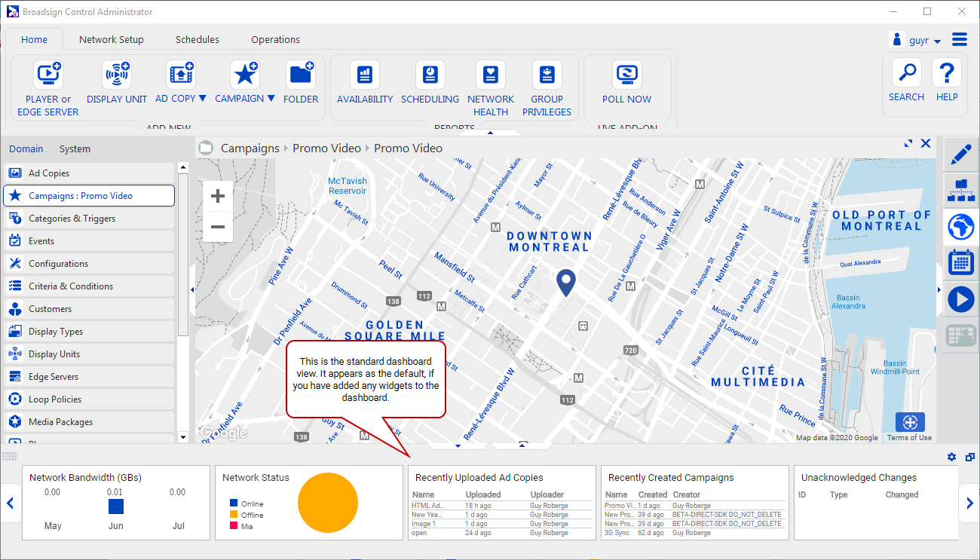This screenshot has height=560, width=980.
Task: Select the '3G Sync' campaign row
Action: point(694,533)
